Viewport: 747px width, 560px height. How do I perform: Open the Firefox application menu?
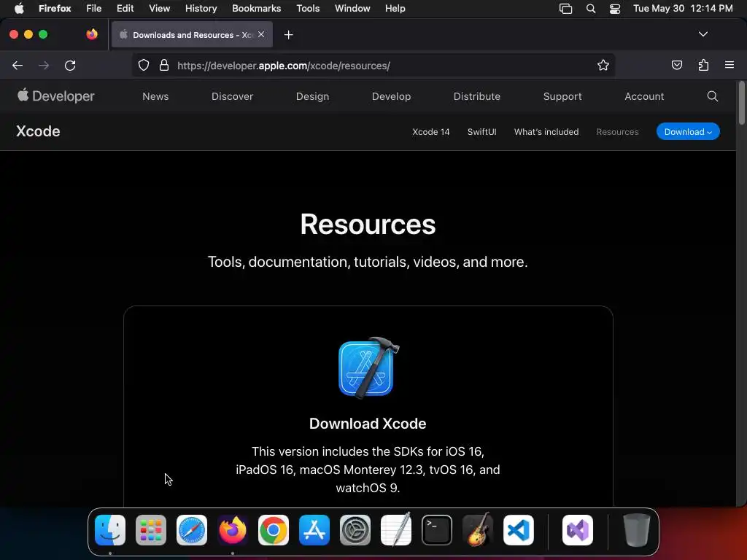click(x=55, y=8)
